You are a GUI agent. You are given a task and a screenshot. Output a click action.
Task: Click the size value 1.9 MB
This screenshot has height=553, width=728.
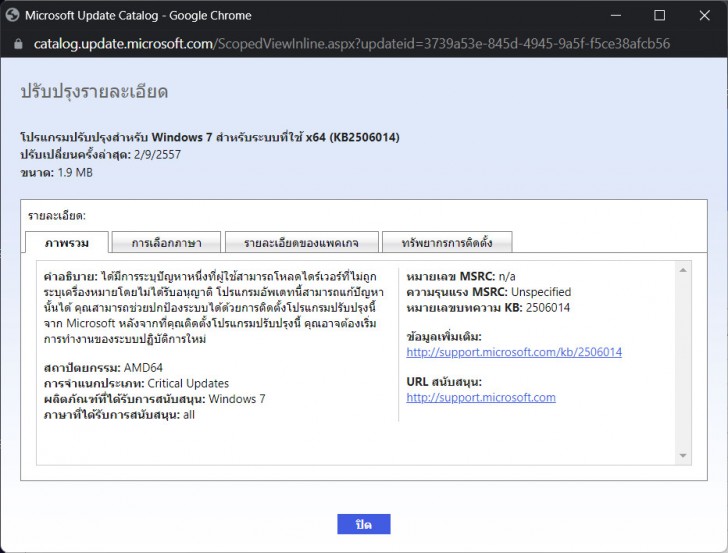[x=75, y=173]
